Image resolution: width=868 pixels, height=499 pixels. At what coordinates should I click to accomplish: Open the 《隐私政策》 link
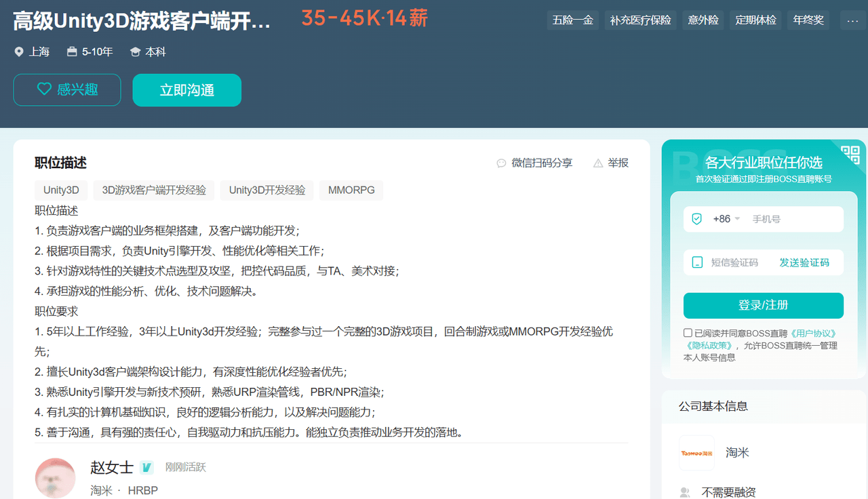coord(709,345)
